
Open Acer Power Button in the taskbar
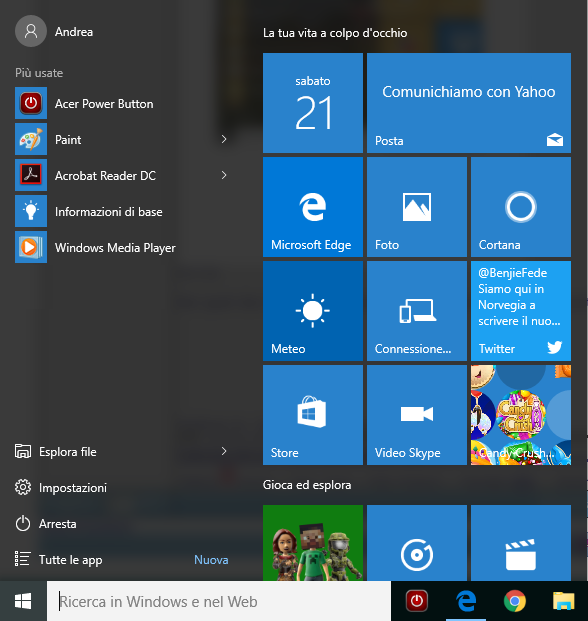click(417, 601)
